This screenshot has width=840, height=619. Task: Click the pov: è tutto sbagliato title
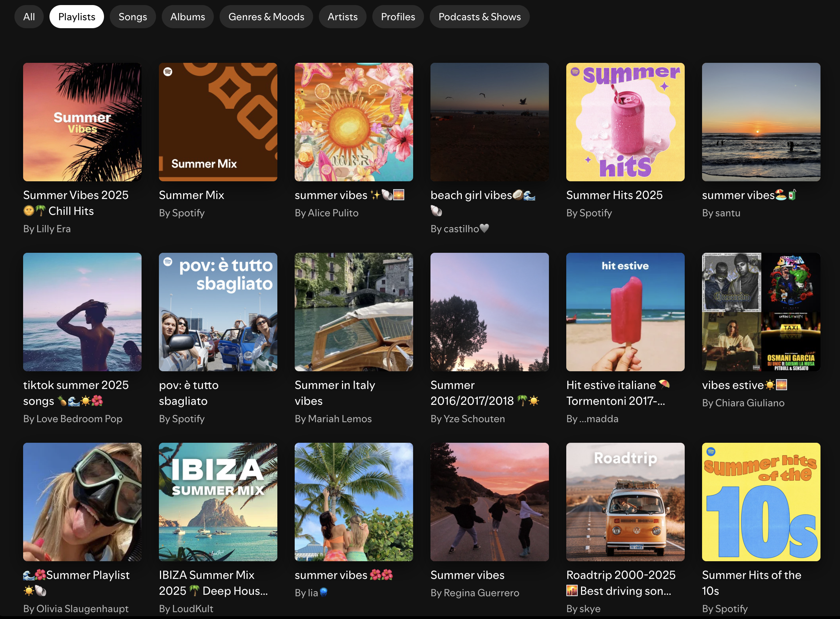(x=189, y=393)
